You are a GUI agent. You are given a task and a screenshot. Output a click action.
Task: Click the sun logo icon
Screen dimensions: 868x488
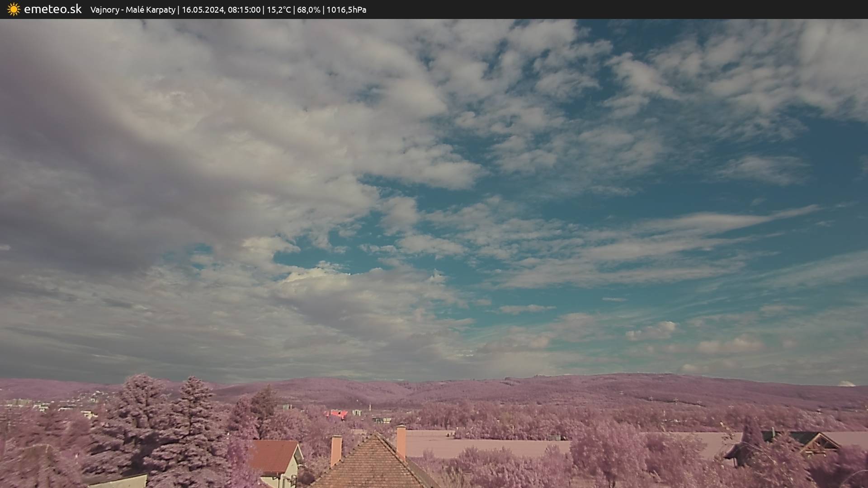(14, 9)
